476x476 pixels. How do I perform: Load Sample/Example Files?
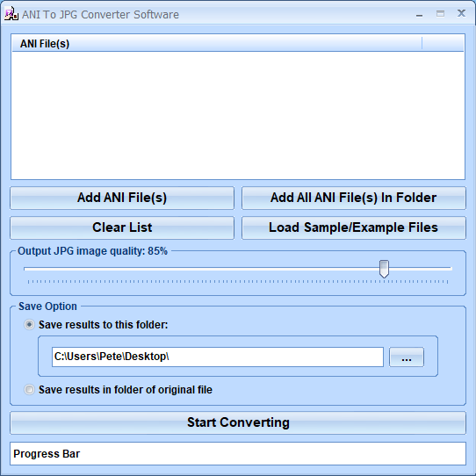(x=354, y=227)
